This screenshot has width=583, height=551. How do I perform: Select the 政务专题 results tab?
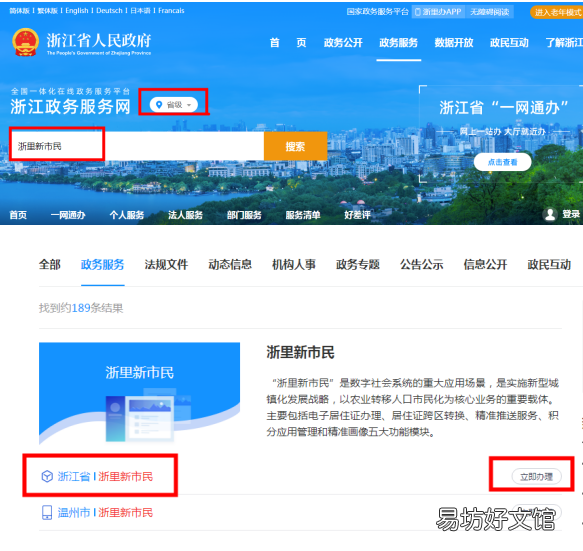[x=358, y=265]
